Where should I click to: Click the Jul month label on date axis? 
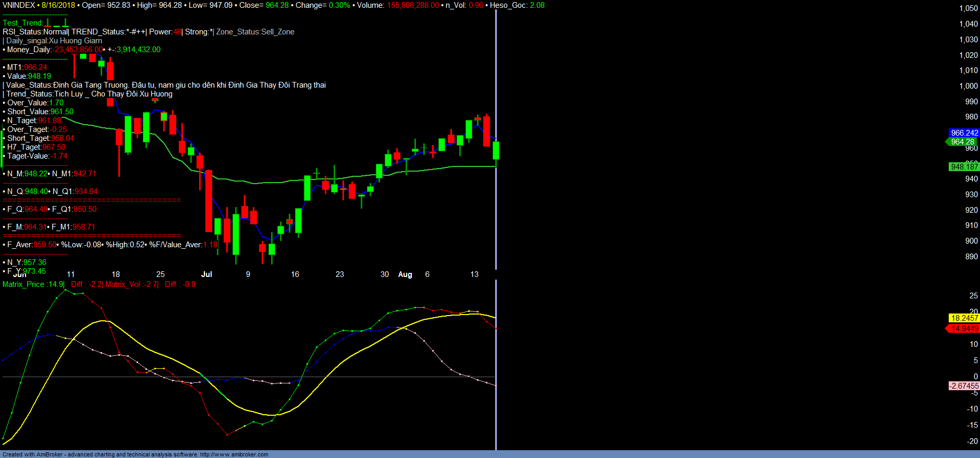click(x=206, y=274)
